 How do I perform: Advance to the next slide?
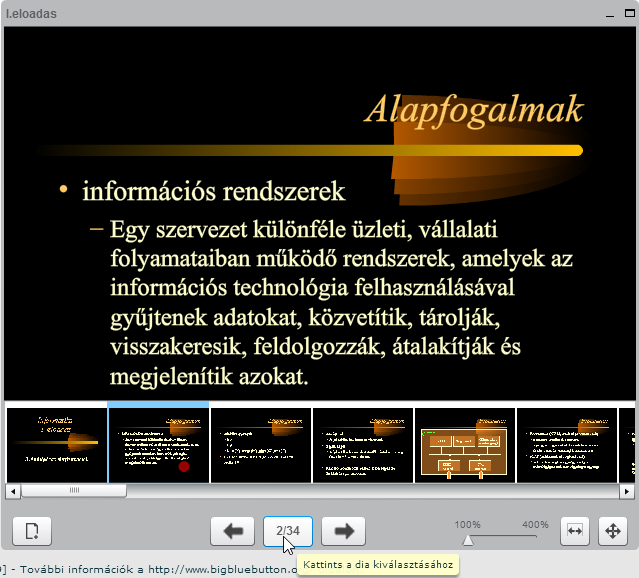343,531
